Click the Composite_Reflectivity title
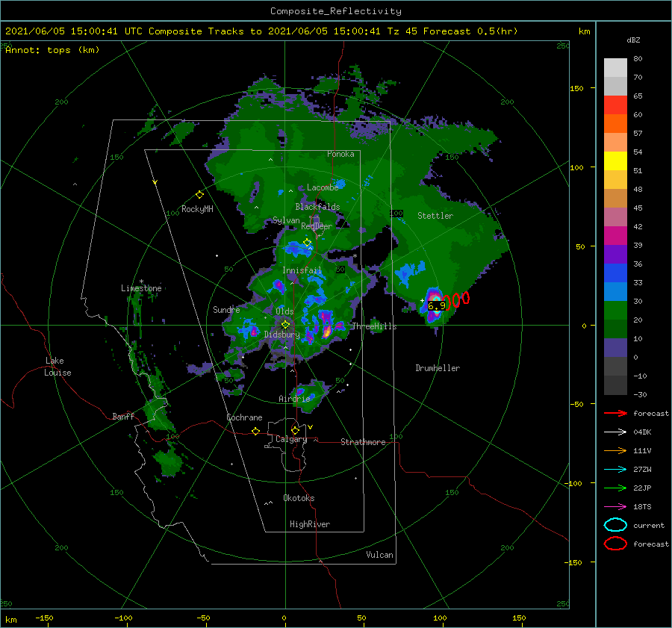This screenshot has width=672, height=628. coord(335,11)
